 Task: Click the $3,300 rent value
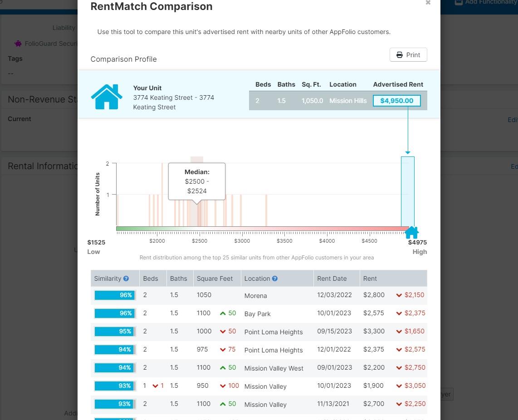tap(374, 332)
